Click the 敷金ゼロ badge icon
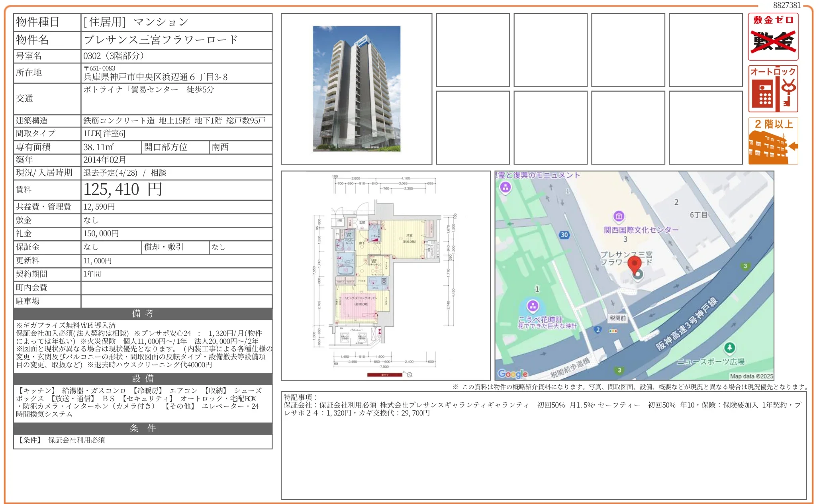The width and height of the screenshot is (819, 504). tap(773, 37)
